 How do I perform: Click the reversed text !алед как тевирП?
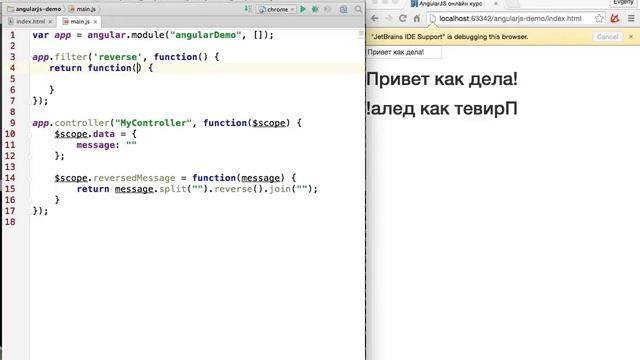442,109
